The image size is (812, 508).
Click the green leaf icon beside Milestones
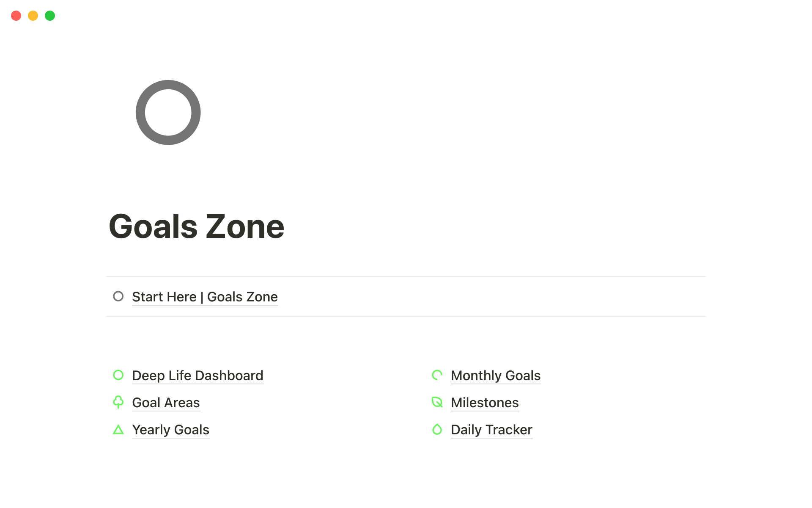click(437, 402)
